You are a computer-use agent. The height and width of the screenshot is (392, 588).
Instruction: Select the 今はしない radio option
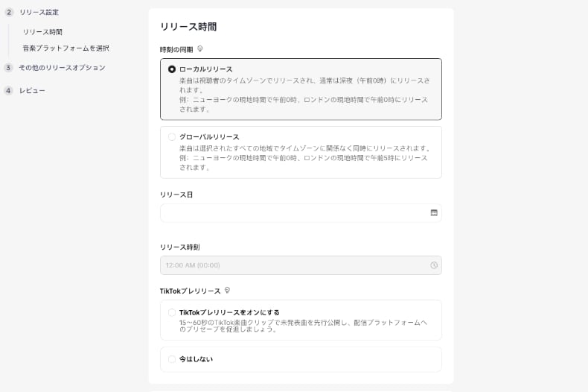[172, 359]
